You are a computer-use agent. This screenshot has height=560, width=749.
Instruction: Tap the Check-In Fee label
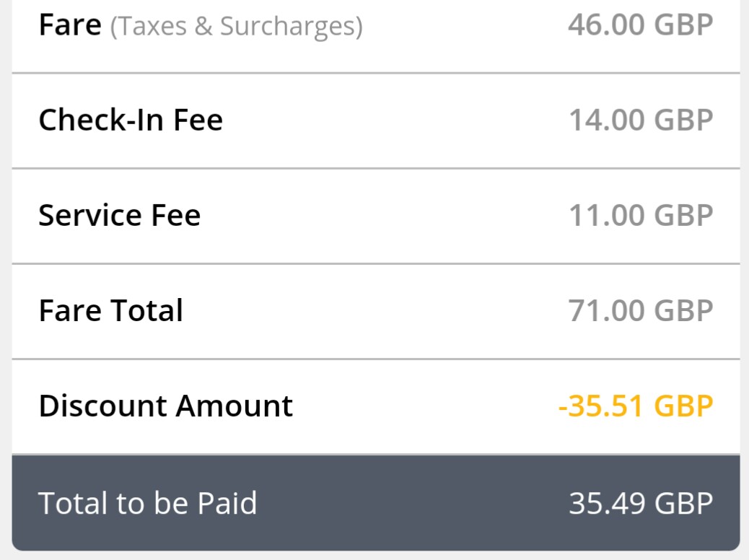click(x=131, y=120)
